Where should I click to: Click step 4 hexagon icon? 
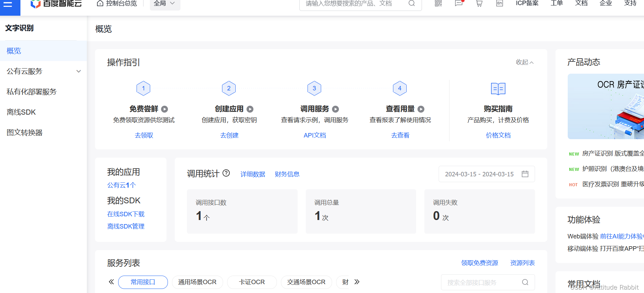(400, 88)
